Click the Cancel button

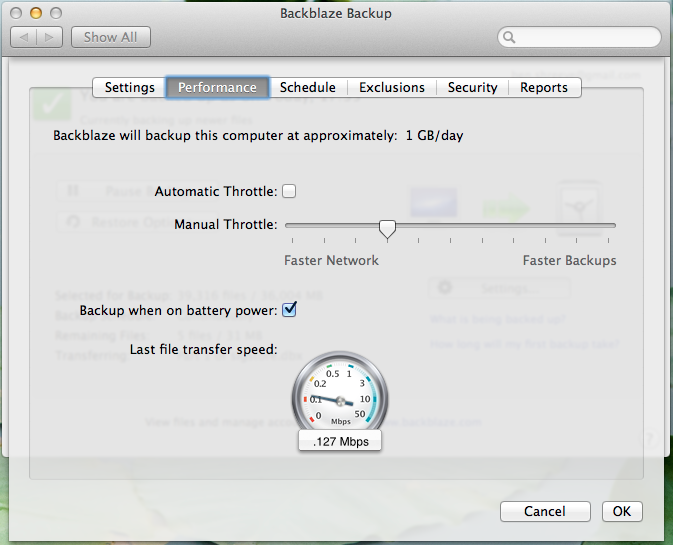tap(545, 512)
